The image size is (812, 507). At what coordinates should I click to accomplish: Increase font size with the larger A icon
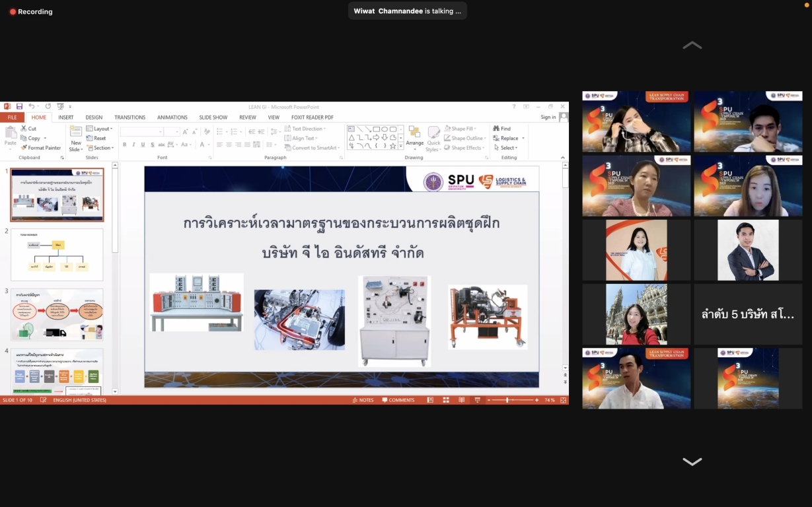(185, 132)
